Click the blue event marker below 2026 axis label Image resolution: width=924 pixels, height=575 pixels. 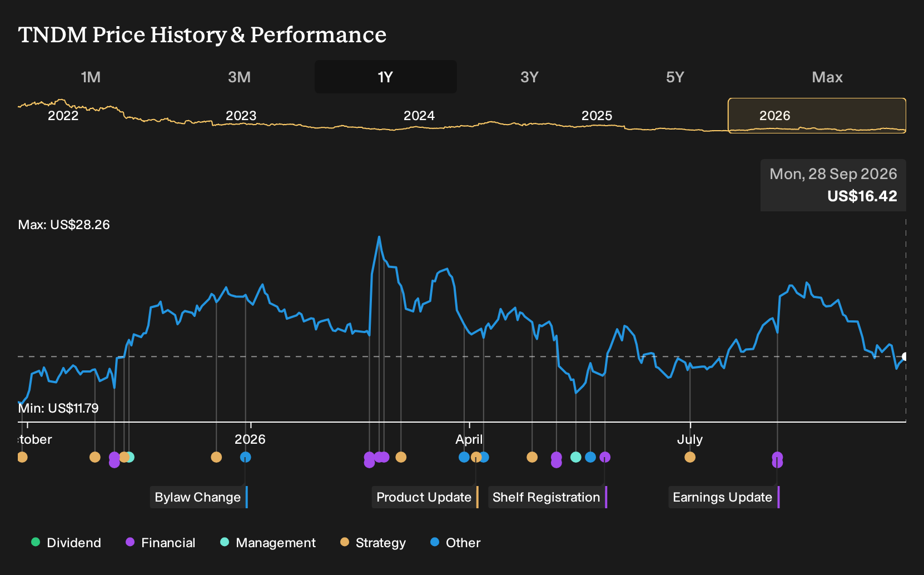coord(246,457)
